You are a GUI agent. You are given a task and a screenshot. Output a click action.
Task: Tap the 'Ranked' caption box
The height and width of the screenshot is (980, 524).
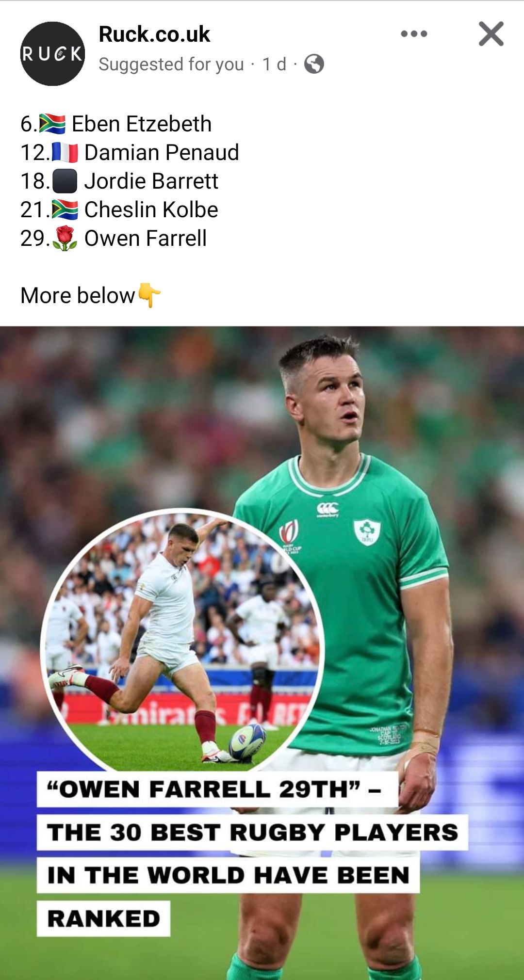[x=103, y=918]
